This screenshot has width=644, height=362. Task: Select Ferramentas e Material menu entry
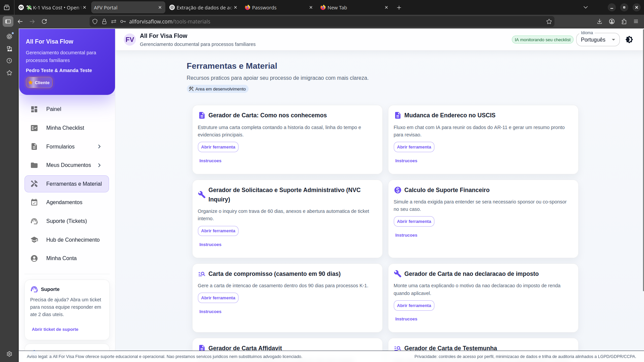[67, 184]
